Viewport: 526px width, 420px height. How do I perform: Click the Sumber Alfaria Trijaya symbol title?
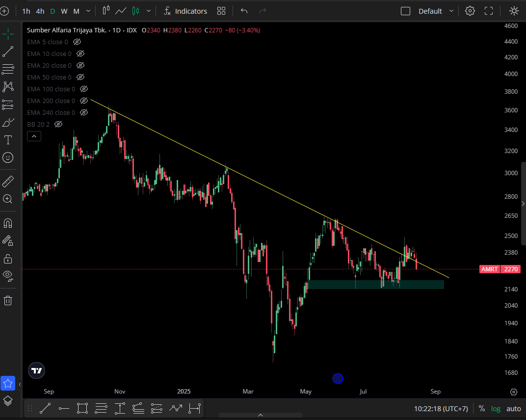67,30
